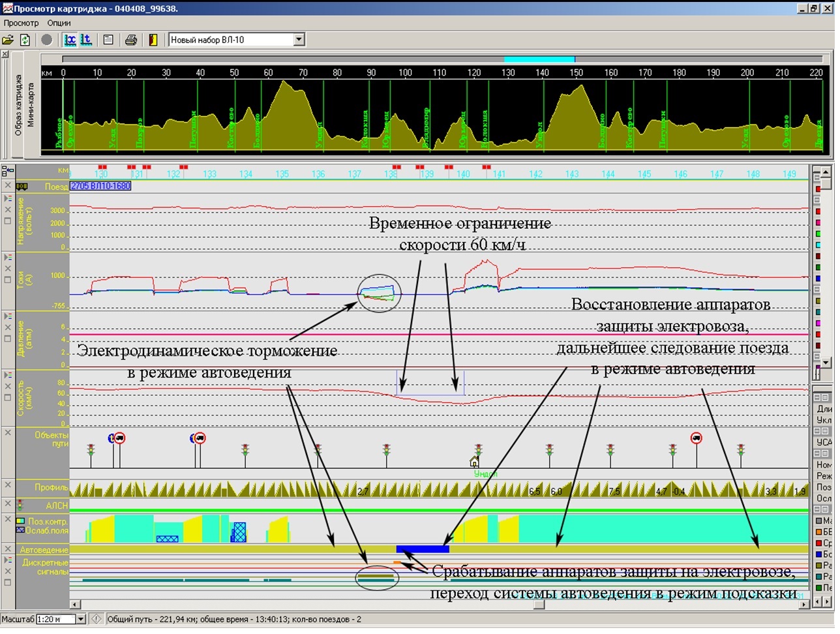Toggle the checkbox in Дискретные сигналы panel
The height and width of the screenshot is (634, 840).
(8, 582)
